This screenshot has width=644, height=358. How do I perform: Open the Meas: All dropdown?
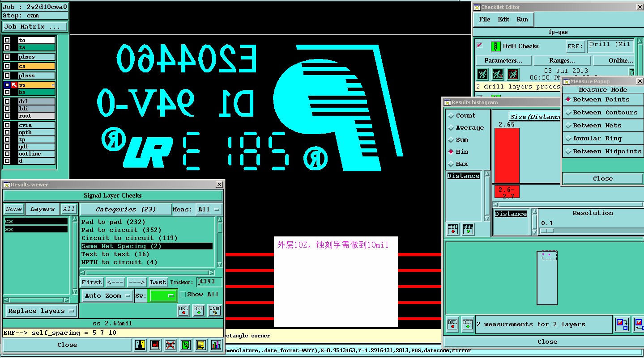pyautogui.click(x=209, y=209)
